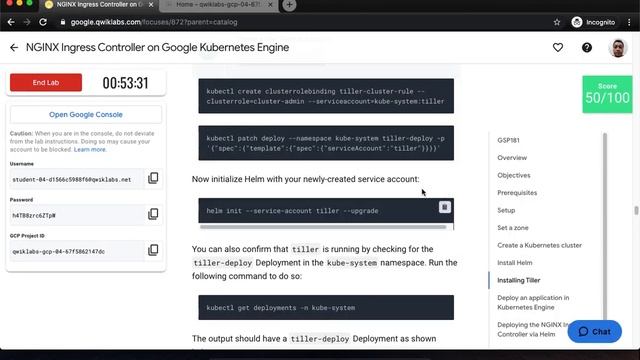
Task: Jump to Setup section
Action: [x=506, y=210]
